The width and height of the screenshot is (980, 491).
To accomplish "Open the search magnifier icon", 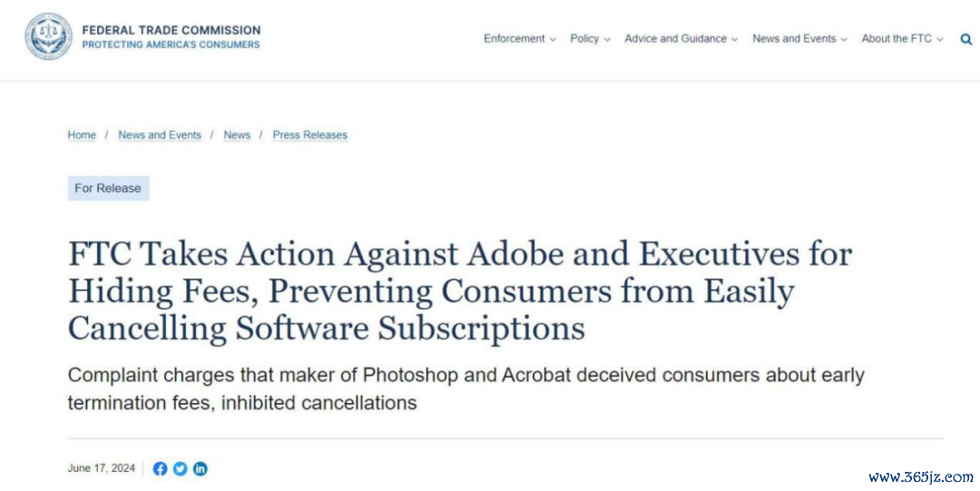I will [x=966, y=39].
